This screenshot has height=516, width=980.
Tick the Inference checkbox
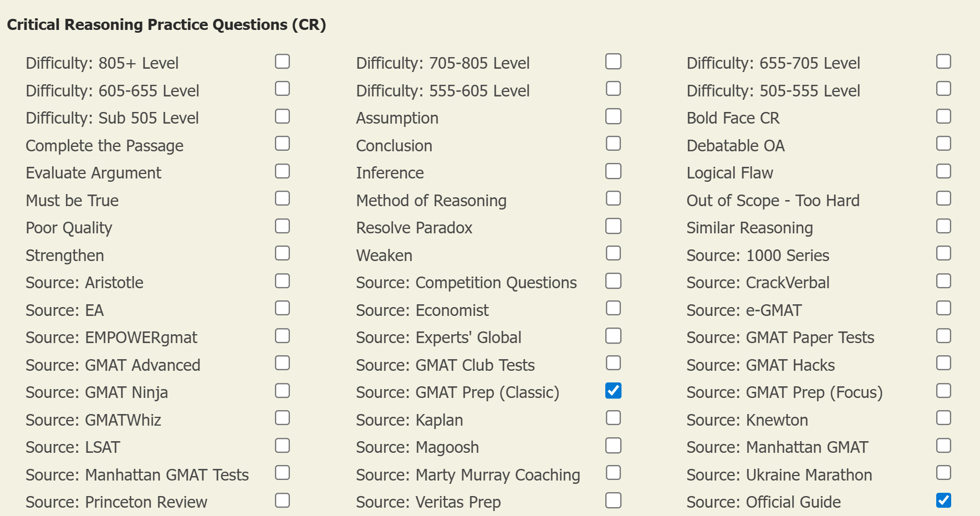tap(613, 171)
